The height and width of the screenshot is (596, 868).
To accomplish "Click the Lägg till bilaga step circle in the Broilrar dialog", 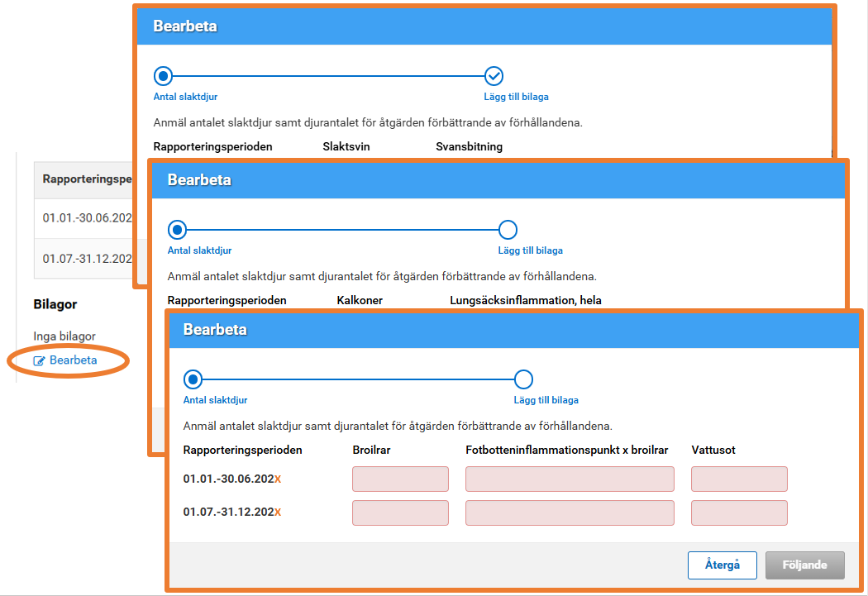I will click(x=523, y=379).
